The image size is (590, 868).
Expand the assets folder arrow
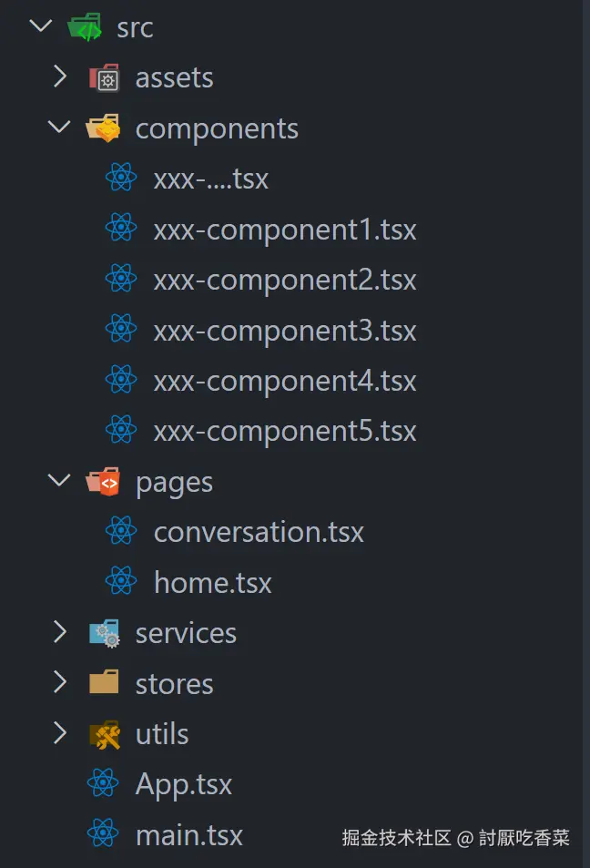pos(60,77)
